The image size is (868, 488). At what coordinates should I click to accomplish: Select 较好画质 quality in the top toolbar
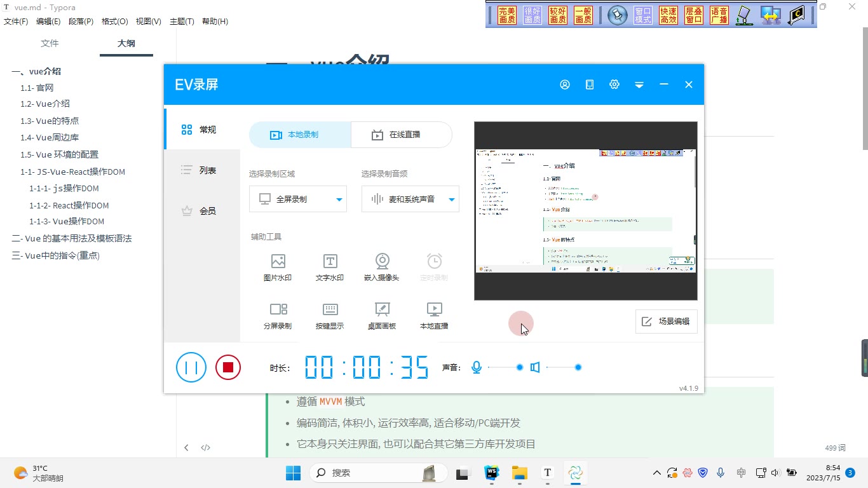click(558, 15)
